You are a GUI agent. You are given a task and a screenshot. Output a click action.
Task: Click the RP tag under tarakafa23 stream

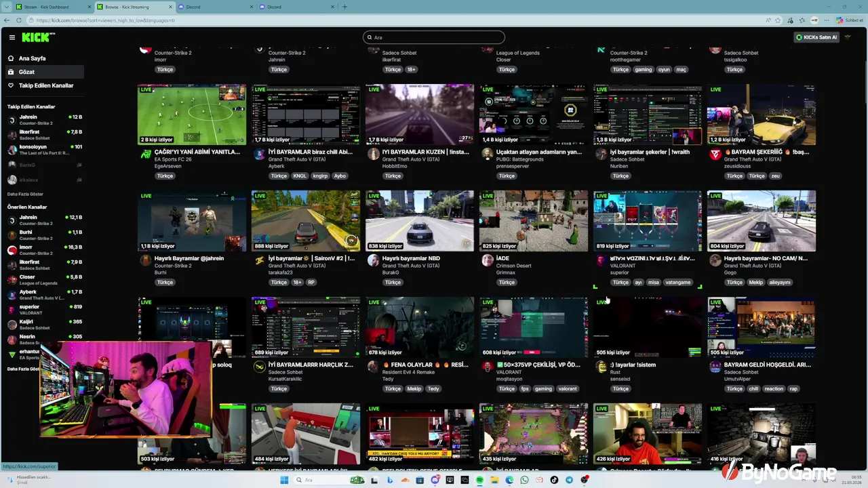[311, 283]
